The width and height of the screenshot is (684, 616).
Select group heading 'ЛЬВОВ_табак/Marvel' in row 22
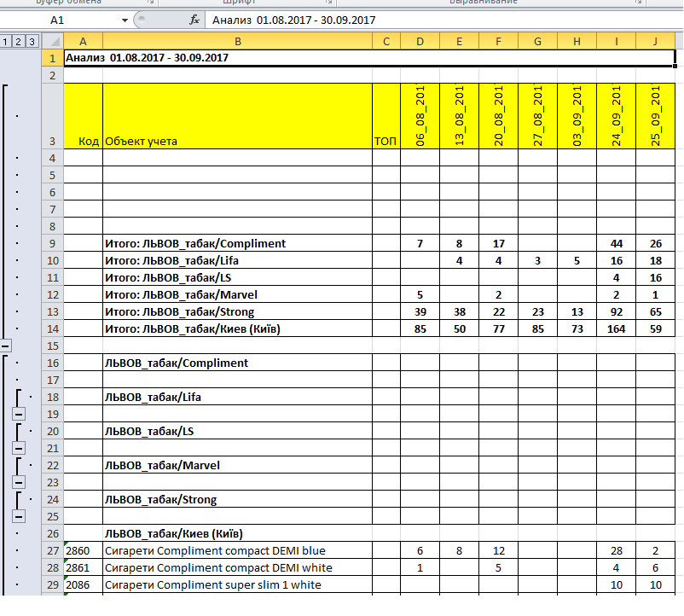[238, 465]
